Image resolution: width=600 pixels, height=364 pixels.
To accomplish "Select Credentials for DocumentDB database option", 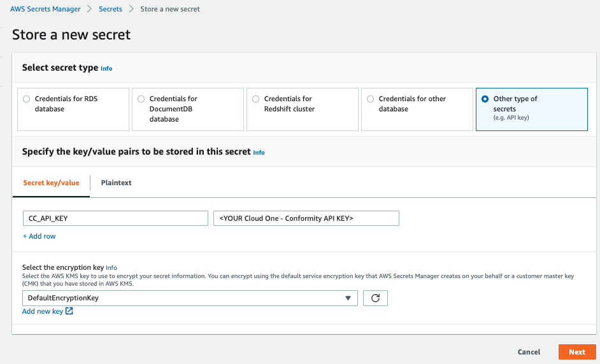I will click(141, 99).
